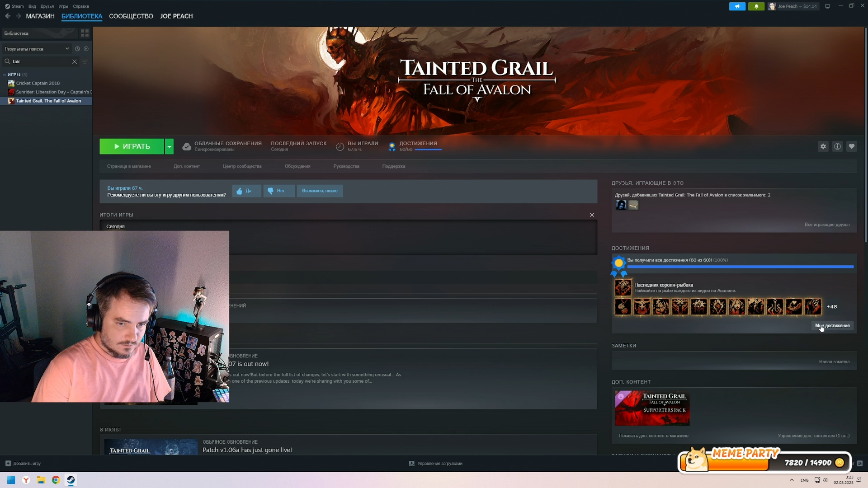Switch library to grid view icon

click(x=85, y=33)
